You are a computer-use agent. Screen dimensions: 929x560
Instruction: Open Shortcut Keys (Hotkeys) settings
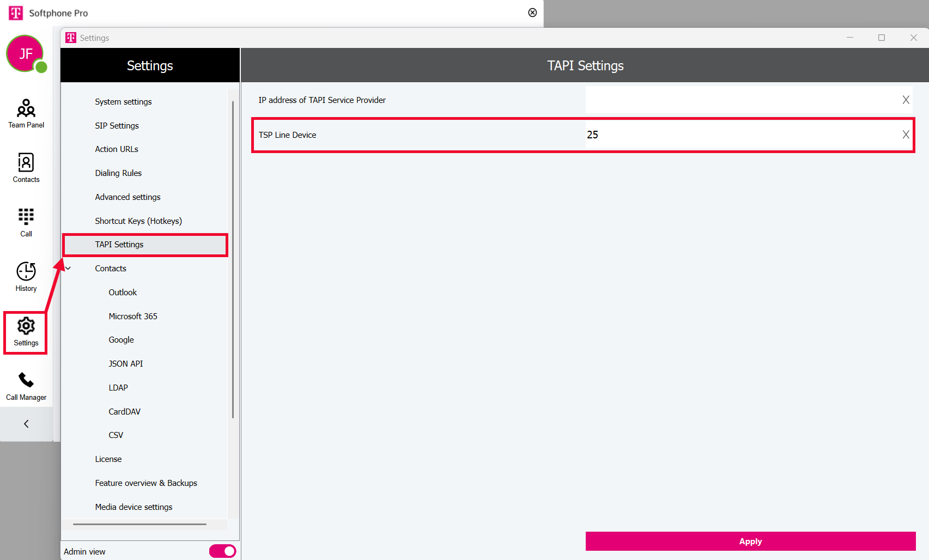point(138,221)
